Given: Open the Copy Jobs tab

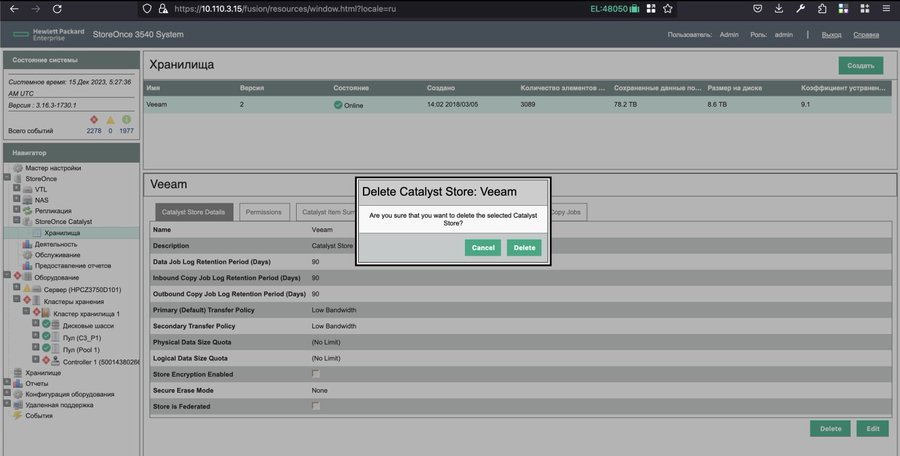Looking at the screenshot, I should [x=568, y=212].
